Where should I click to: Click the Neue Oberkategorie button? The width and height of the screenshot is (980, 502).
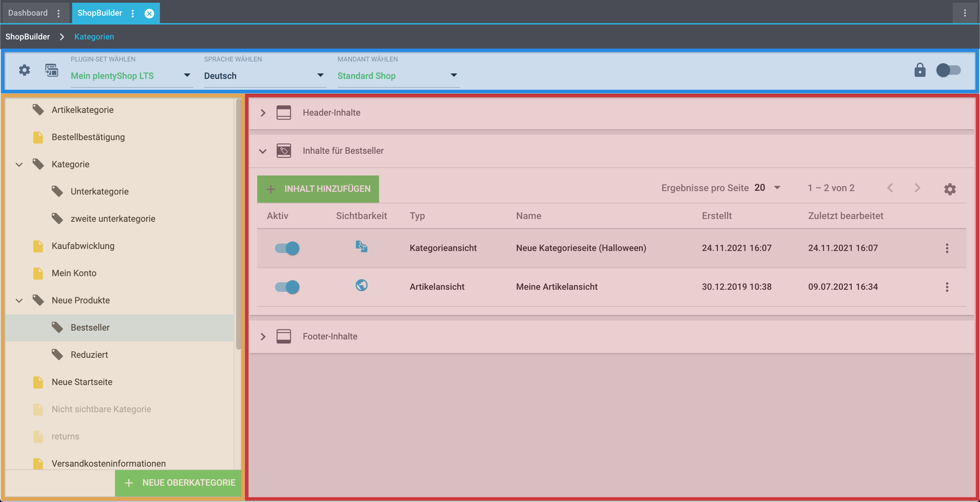[x=178, y=483]
